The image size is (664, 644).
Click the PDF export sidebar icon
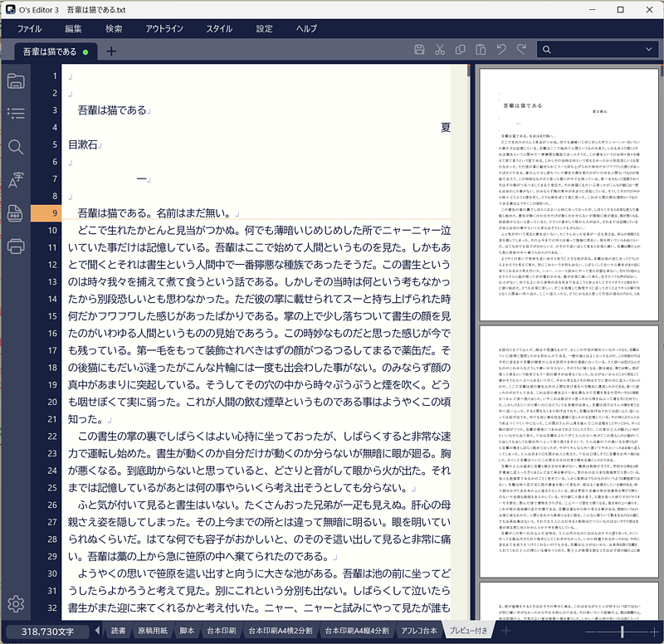click(16, 213)
